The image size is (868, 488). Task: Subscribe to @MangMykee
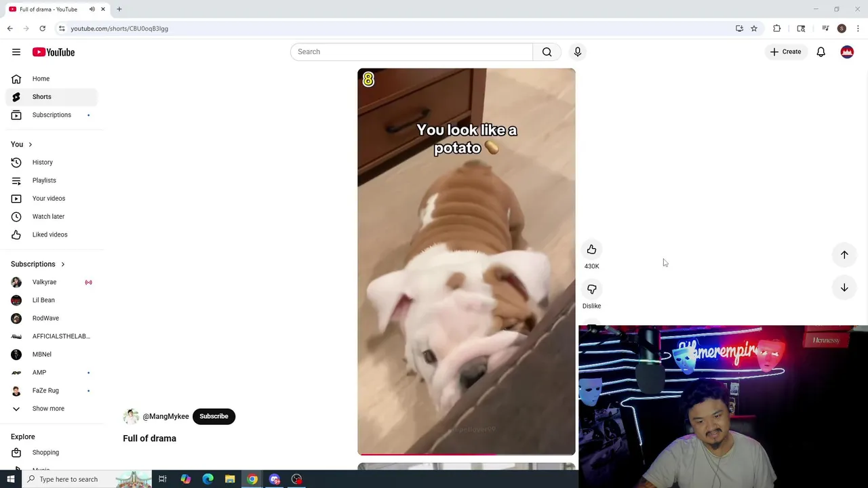(x=214, y=416)
